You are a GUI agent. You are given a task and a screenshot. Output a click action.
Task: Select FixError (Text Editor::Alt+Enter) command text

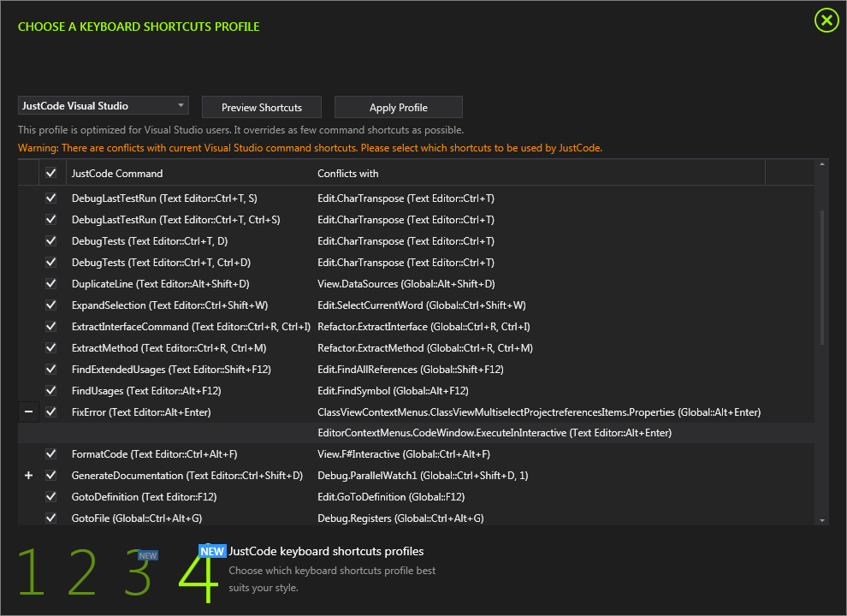141,412
